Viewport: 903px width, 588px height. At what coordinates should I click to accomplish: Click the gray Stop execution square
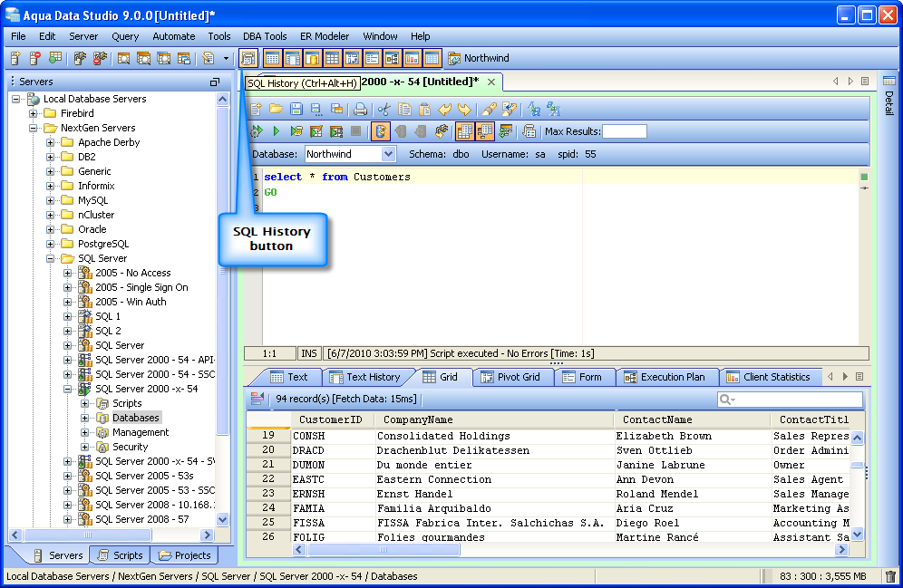pos(356,131)
